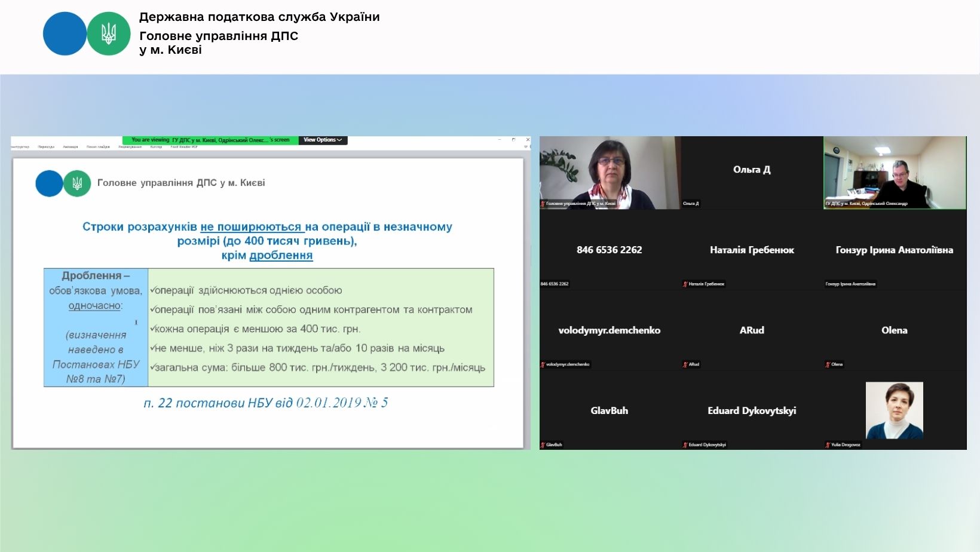Click the underlined 'не поширюються' text
Image resolution: width=980 pixels, height=552 pixels.
pyautogui.click(x=252, y=227)
